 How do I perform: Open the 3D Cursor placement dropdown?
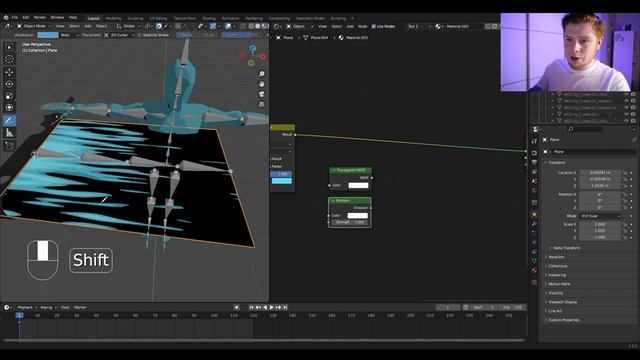[119, 35]
